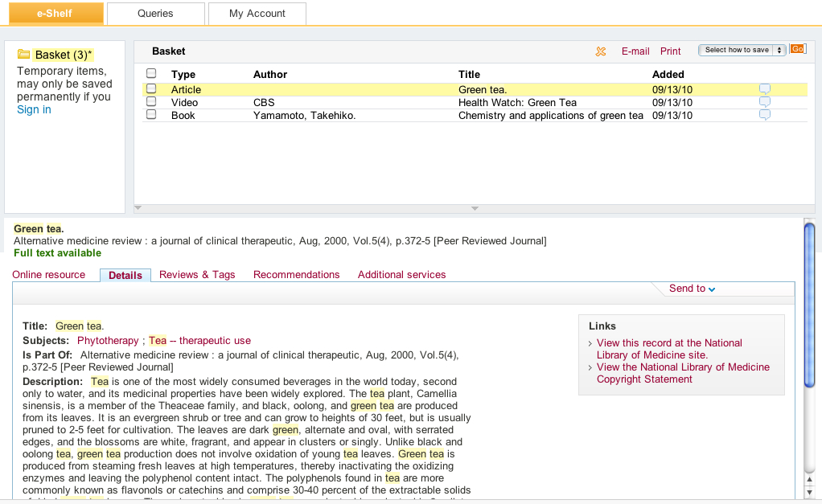Open note bubble for Yamamoto book row

point(764,115)
